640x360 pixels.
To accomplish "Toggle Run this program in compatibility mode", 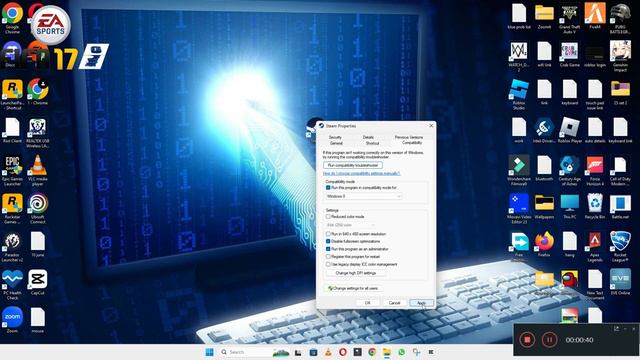I will point(328,188).
